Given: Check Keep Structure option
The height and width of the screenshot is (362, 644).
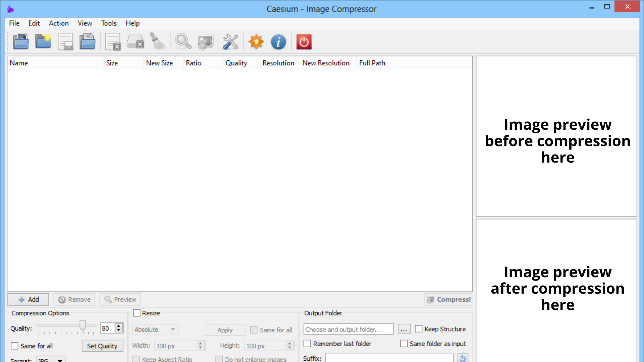Looking at the screenshot, I should (419, 329).
